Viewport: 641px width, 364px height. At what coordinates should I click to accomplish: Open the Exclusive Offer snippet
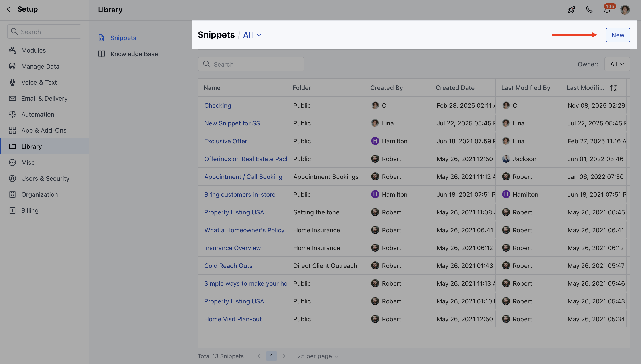click(x=225, y=141)
